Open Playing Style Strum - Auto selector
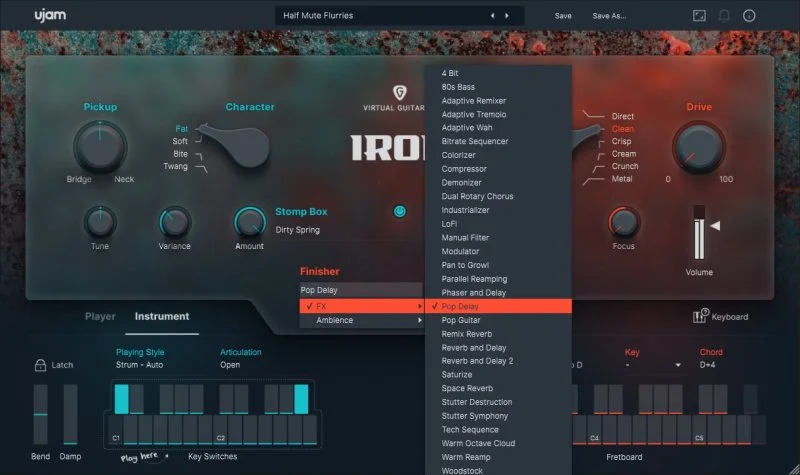 [x=139, y=365]
